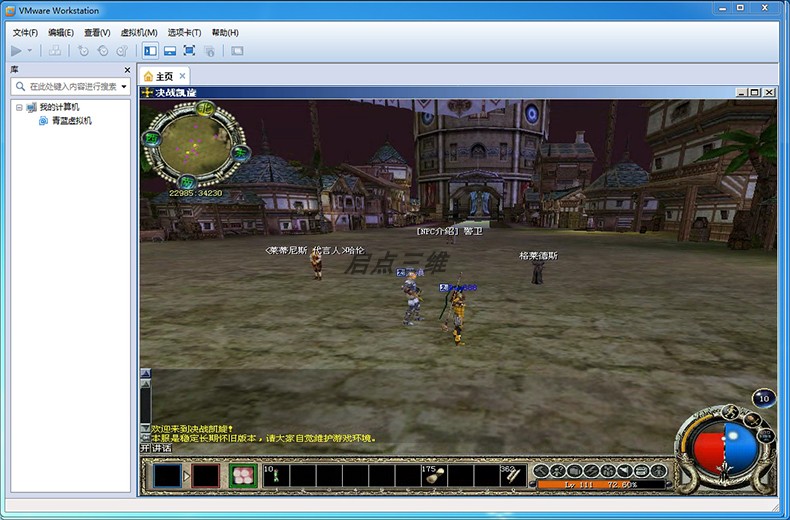790x520 pixels.
Task: Click the green-framed pink item slot
Action: coord(243,476)
